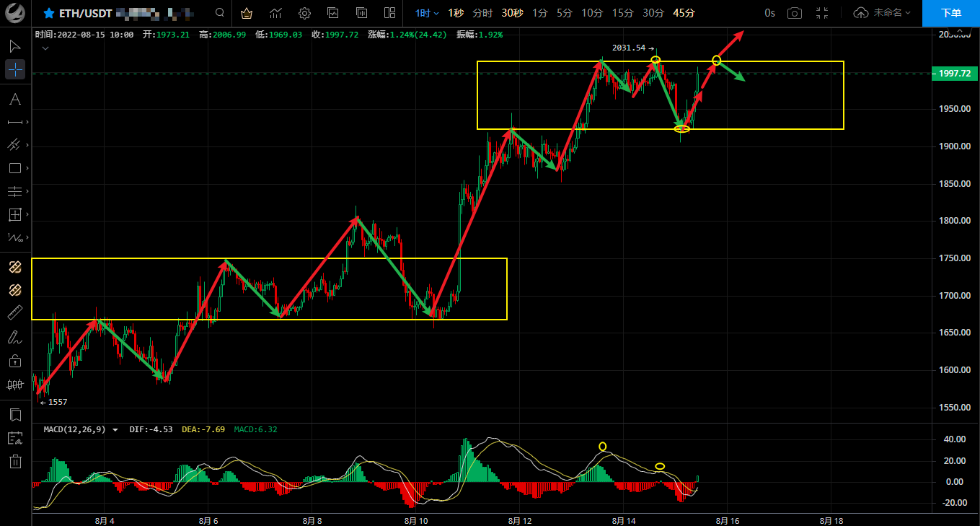
Task: Toggle the ETH/USDT favorite star
Action: pyautogui.click(x=49, y=13)
